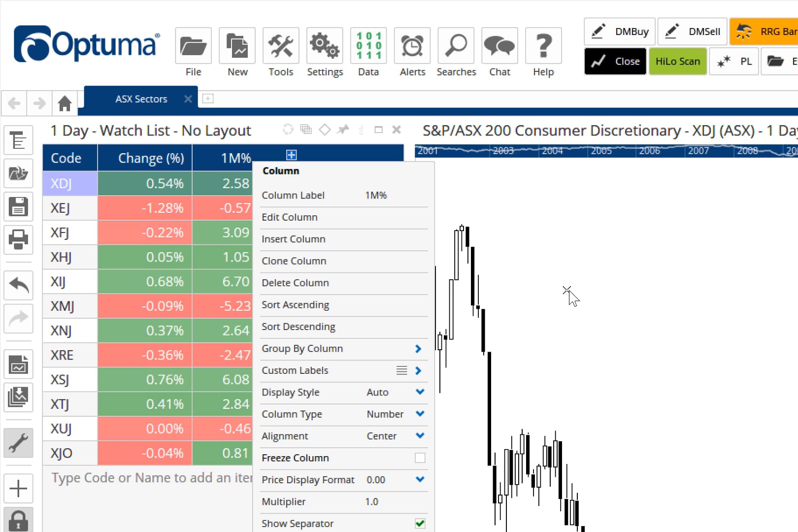Expand the Group By Column submenu arrow

tap(418, 349)
